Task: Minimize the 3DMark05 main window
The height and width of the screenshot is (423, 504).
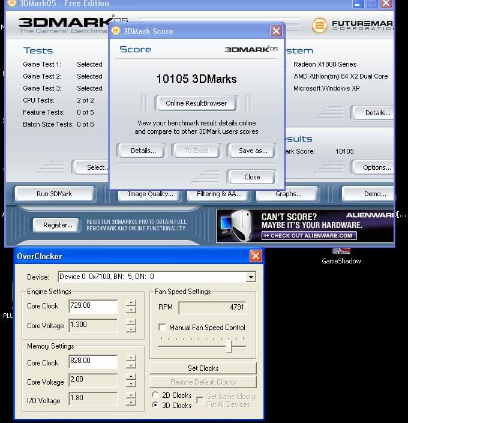Action: [x=358, y=4]
